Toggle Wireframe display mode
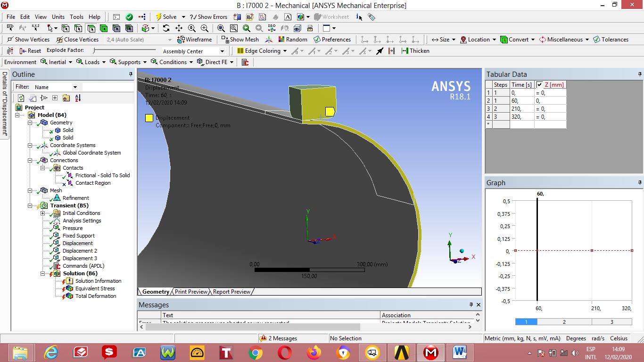Screen dimensions: 644x362 coord(194,40)
